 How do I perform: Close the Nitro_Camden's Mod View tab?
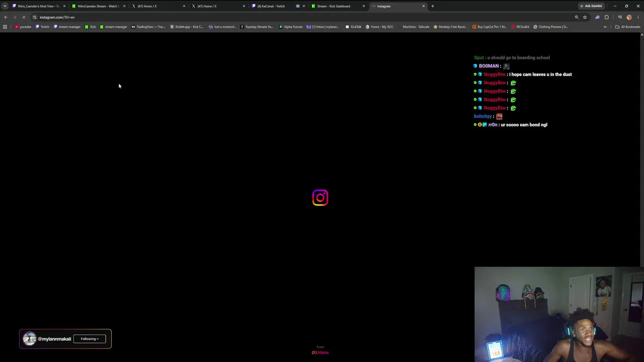pos(64,6)
